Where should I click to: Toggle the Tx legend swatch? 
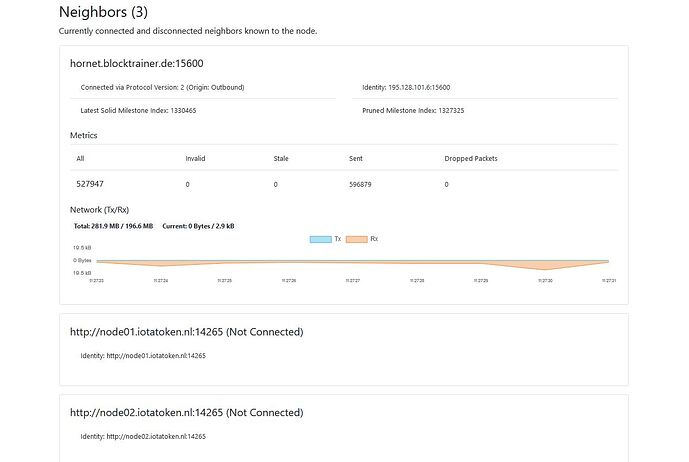pos(320,239)
